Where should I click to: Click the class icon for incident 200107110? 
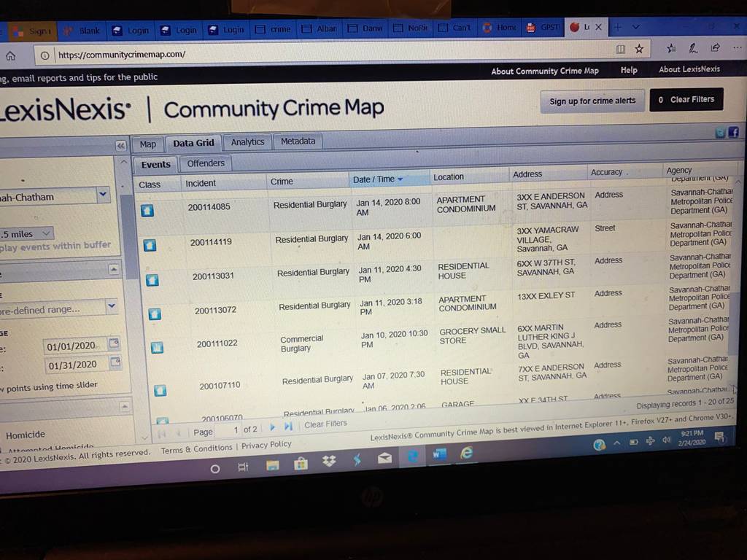(x=160, y=391)
